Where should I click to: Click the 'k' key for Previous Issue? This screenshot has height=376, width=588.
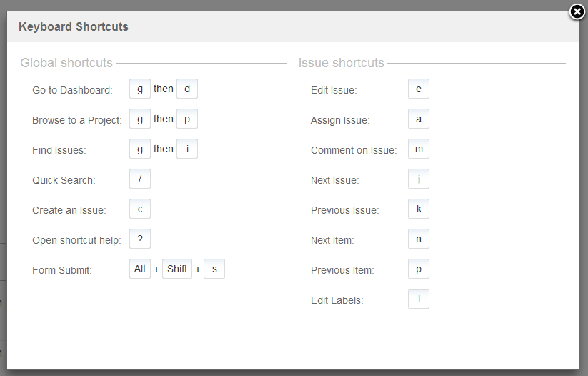point(419,209)
